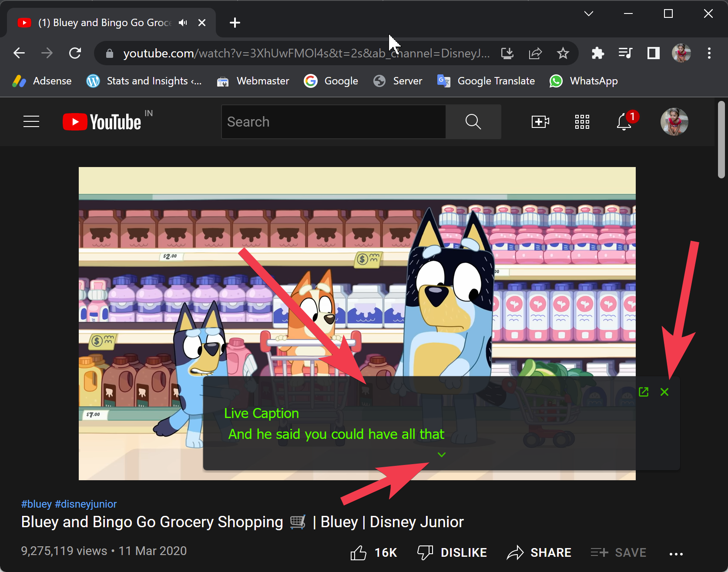
Task: Open the Stats and Insights bookmark
Action: [x=144, y=81]
